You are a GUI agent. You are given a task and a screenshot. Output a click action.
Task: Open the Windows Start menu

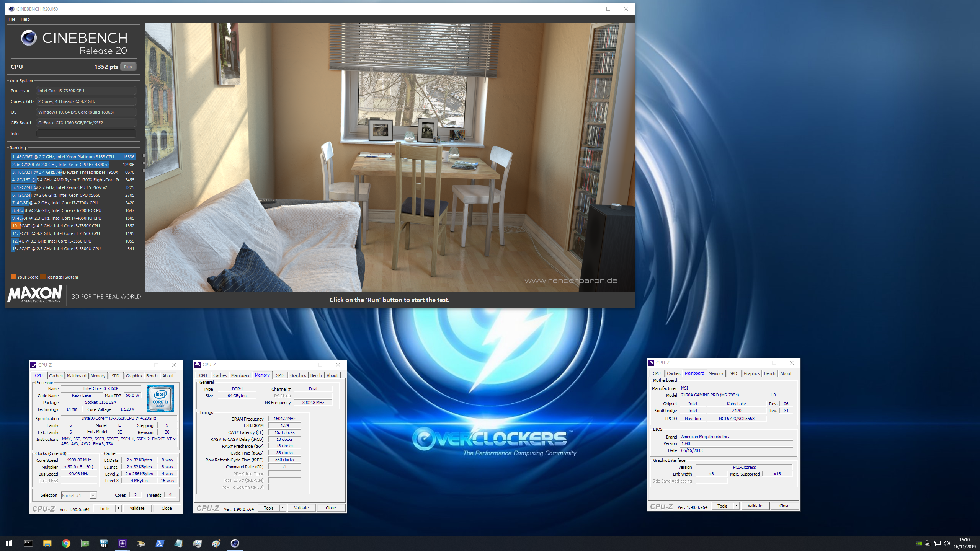click(x=9, y=543)
